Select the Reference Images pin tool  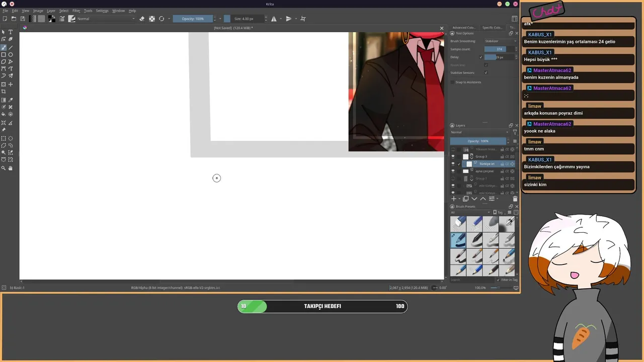tap(4, 130)
